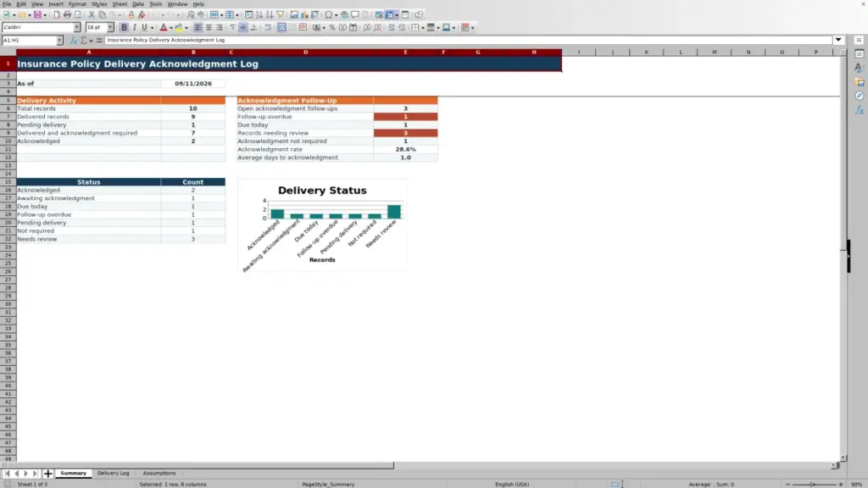Toggle Align Left
The width and height of the screenshot is (868, 488).
pyautogui.click(x=198, y=28)
